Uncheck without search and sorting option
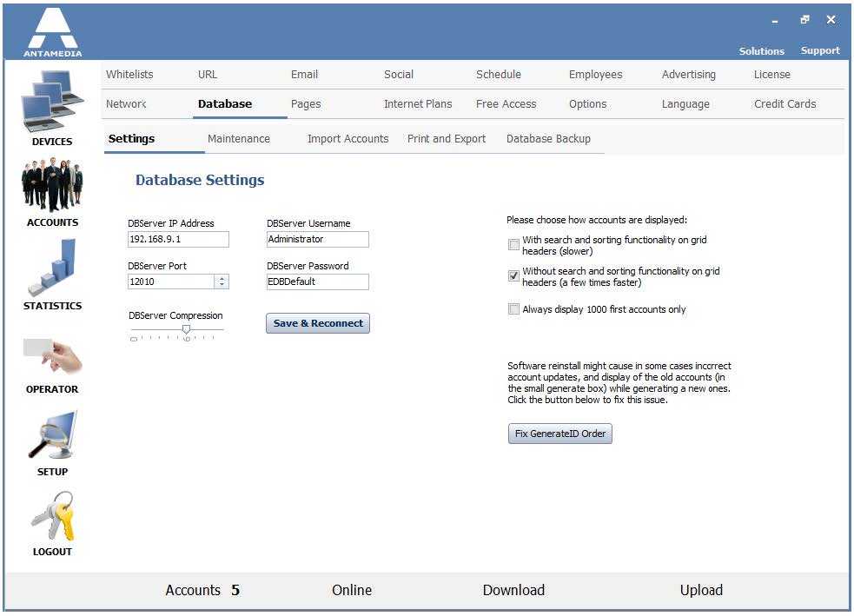This screenshot has height=616, width=854. [x=513, y=275]
